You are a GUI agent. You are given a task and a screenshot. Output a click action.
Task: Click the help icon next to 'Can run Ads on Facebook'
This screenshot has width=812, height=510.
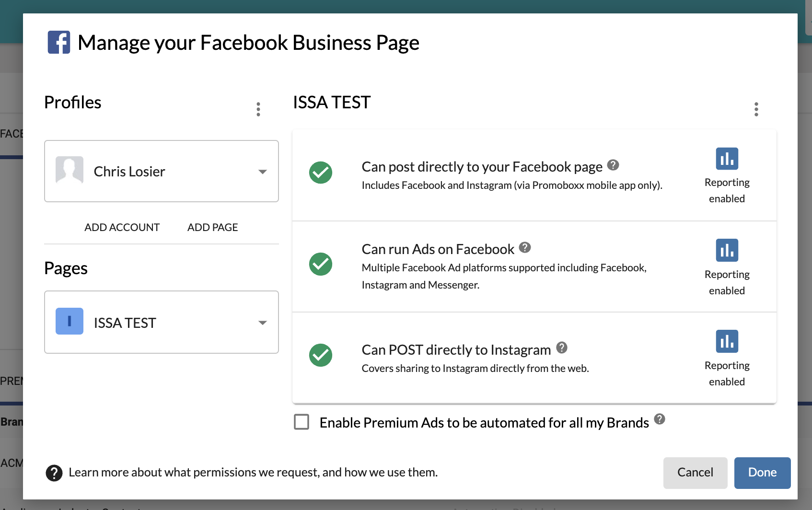(x=525, y=247)
